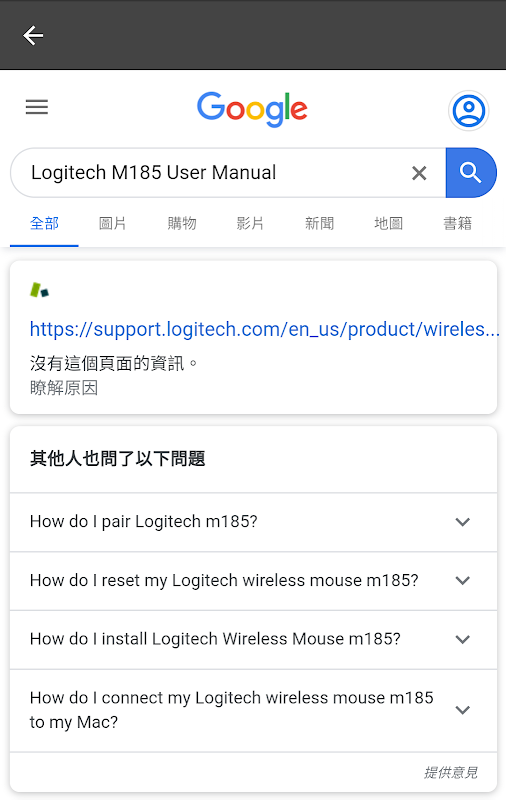The image size is (506, 800).
Task: Clear the search query with X
Action: tap(419, 173)
